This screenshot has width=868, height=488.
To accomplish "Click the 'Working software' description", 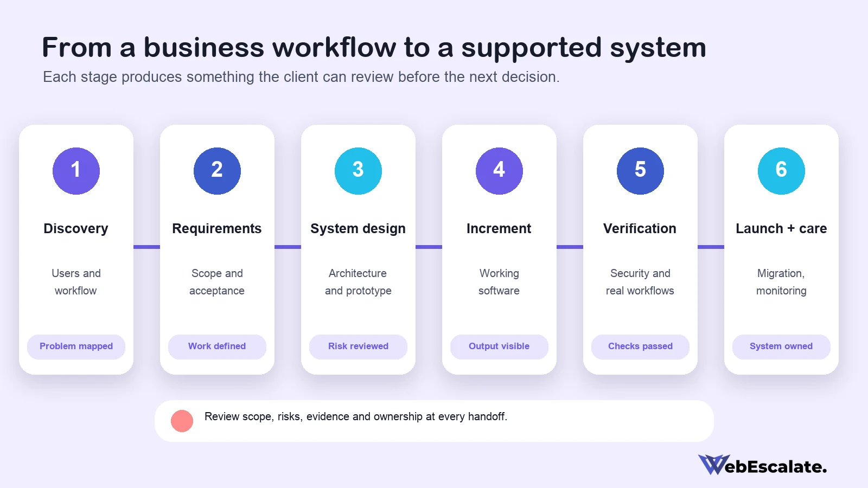I will point(499,282).
